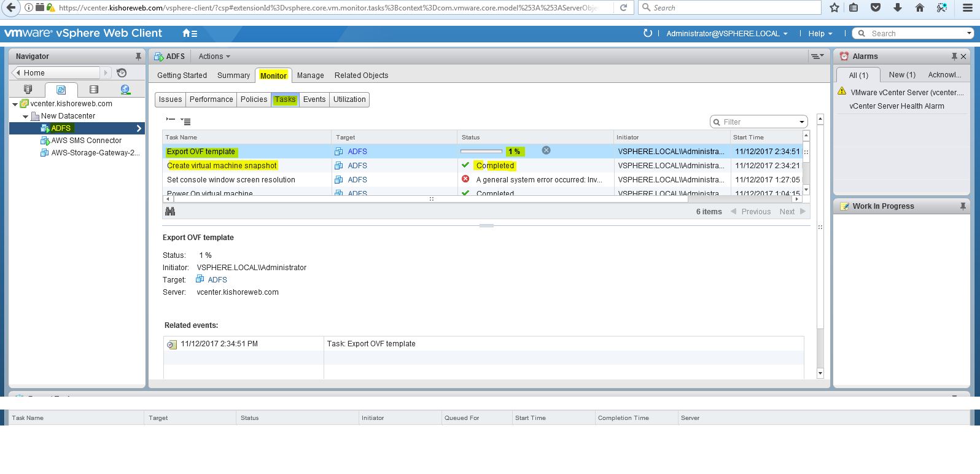Collapse the New Datacenter tree node

pos(25,116)
